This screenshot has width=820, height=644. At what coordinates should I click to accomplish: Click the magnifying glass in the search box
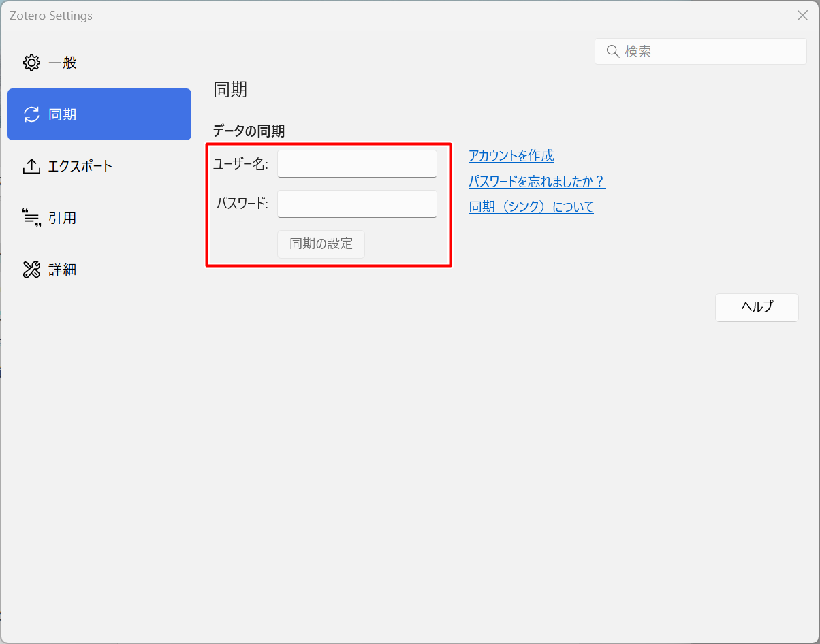tap(612, 51)
